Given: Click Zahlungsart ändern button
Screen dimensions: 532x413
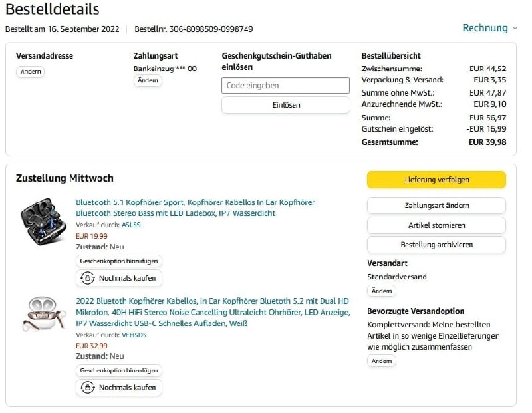Looking at the screenshot, I should 436,206.
